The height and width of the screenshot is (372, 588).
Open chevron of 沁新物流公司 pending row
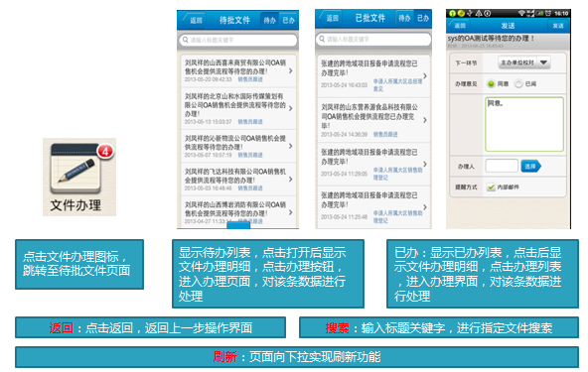click(x=291, y=146)
